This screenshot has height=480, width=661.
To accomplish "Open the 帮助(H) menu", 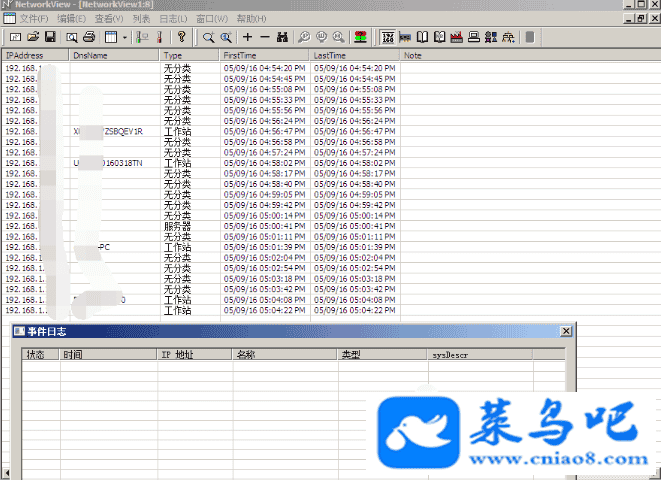I will point(250,19).
